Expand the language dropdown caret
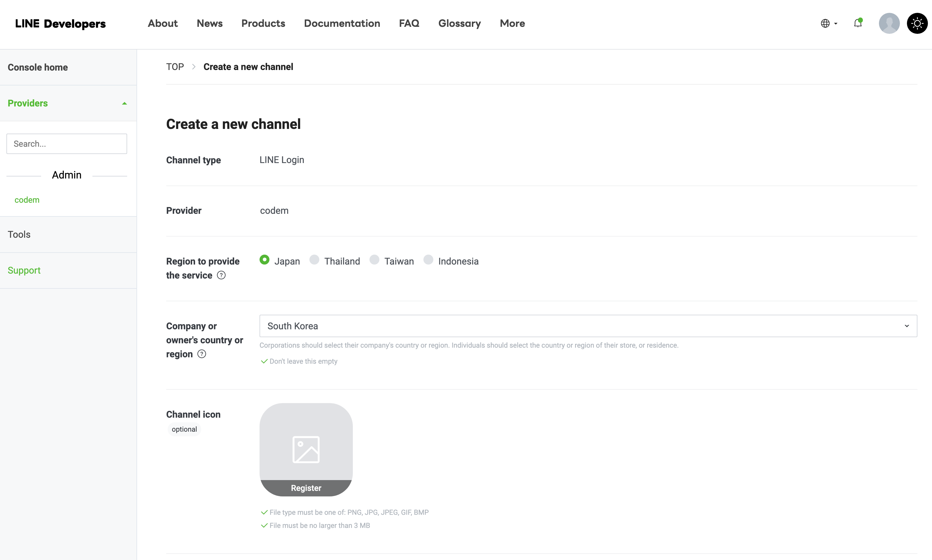Viewport: 932px width, 560px height. tap(836, 23)
